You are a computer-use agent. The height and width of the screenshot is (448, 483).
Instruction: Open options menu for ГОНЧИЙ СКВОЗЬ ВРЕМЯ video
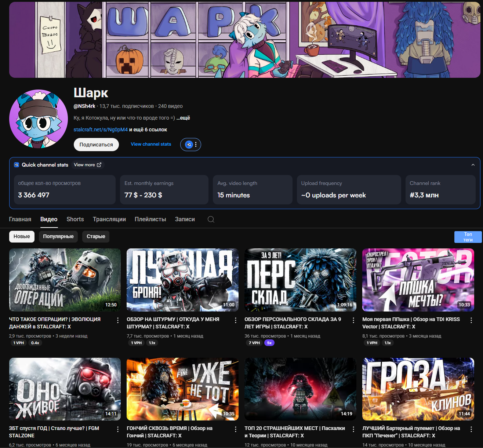pos(236,429)
